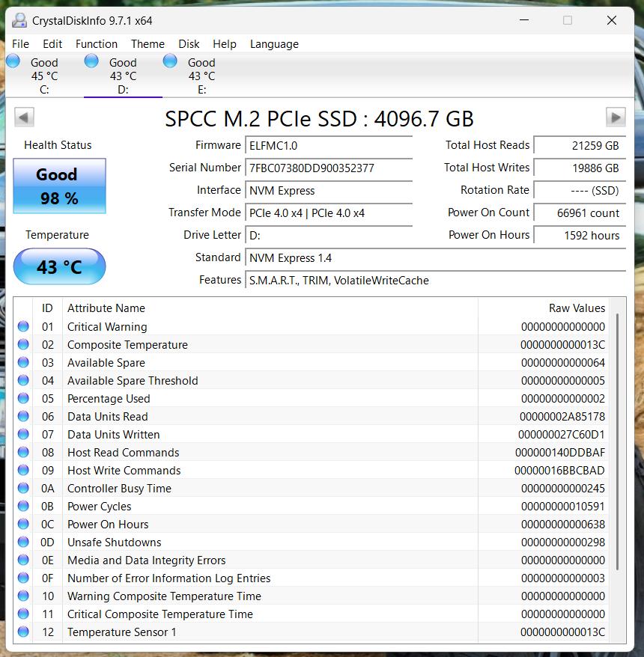Click status orb of Data Units Read row
The width and height of the screenshot is (644, 657).
point(23,417)
